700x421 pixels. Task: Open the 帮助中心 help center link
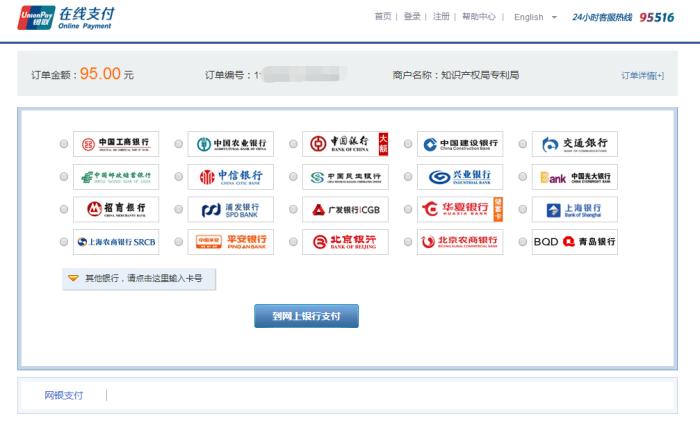(x=479, y=17)
